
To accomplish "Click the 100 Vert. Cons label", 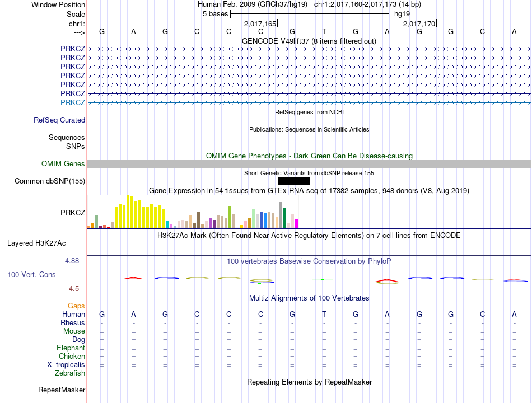I will [31, 274].
